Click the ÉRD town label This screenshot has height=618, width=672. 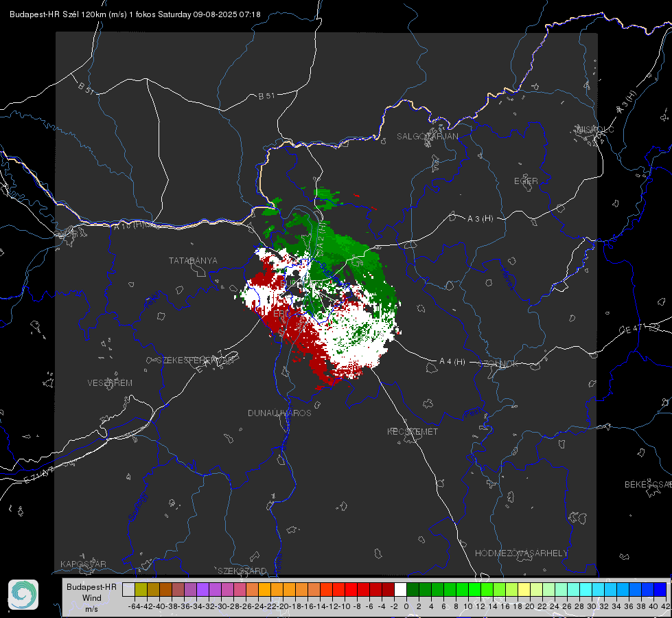click(281, 314)
